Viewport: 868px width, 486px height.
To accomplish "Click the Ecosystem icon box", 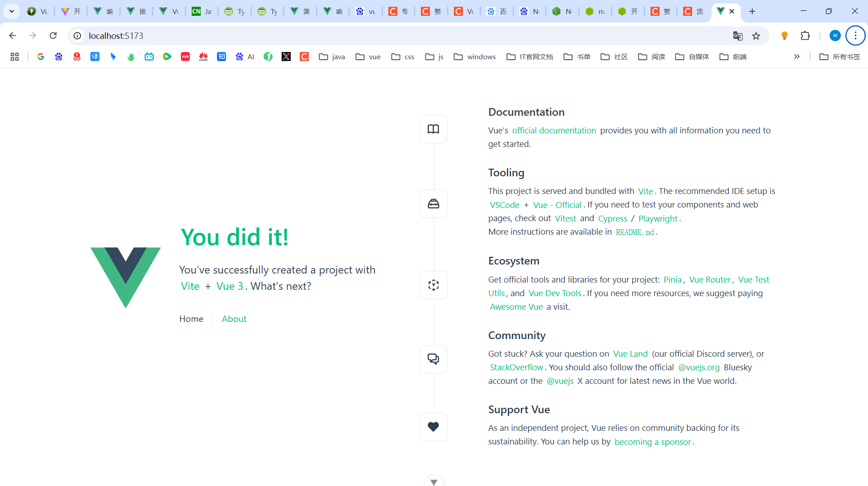I will [x=433, y=285].
